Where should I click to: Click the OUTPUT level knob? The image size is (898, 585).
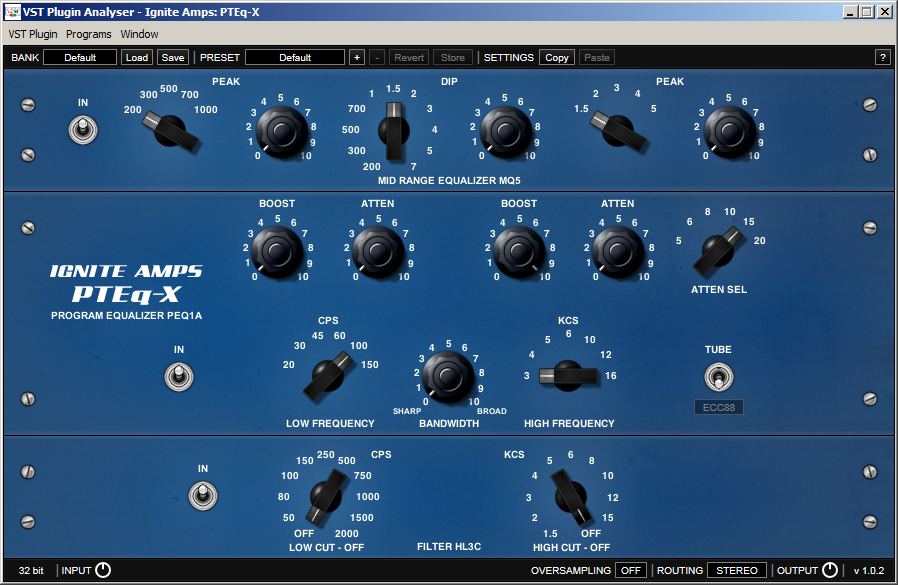830,570
